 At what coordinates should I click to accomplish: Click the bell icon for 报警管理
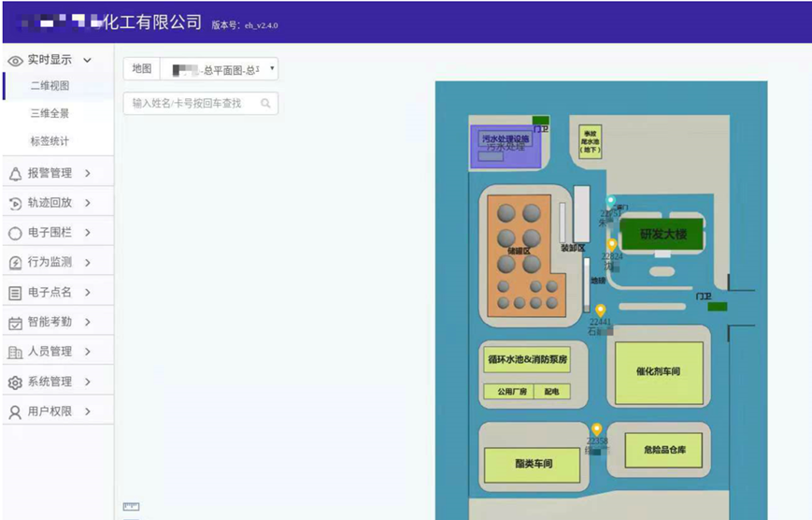[15, 174]
